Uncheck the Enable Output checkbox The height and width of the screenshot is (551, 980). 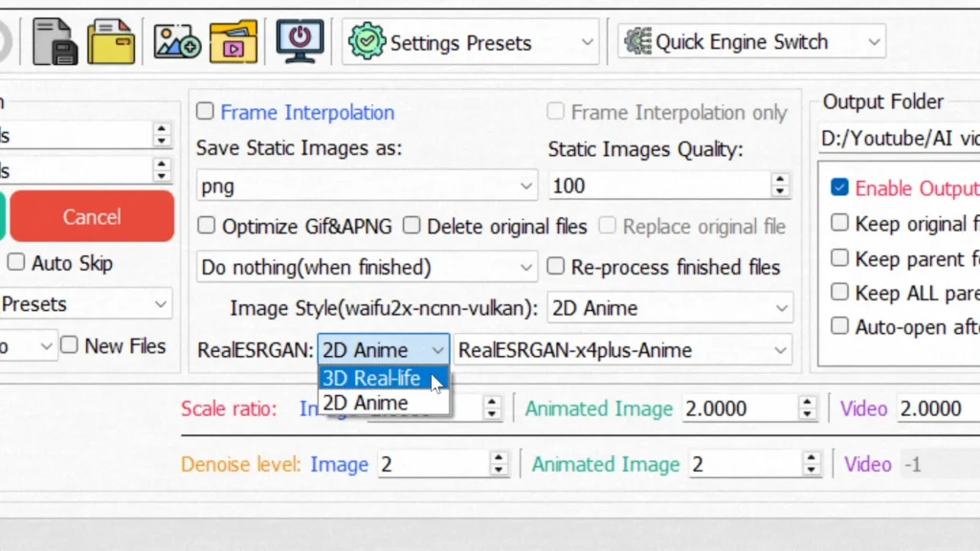839,187
